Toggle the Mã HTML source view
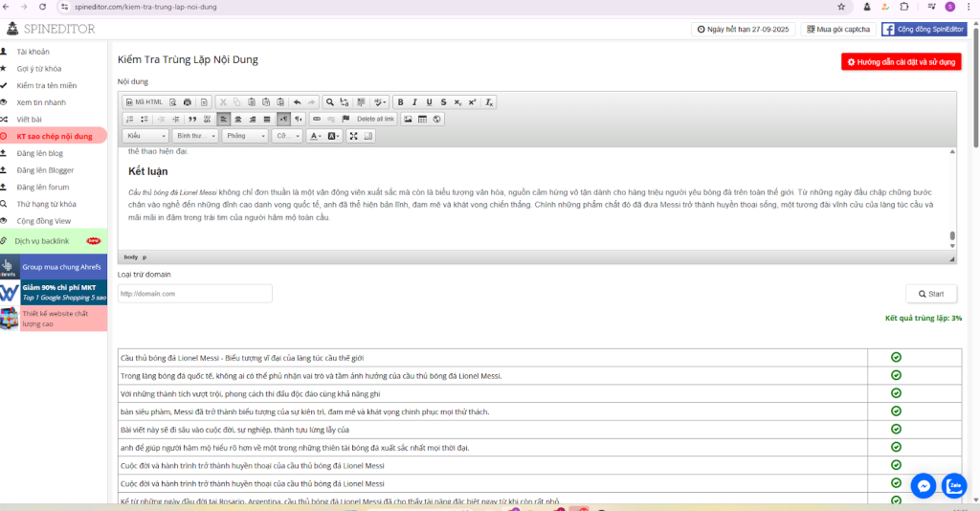980x511 pixels. (144, 102)
